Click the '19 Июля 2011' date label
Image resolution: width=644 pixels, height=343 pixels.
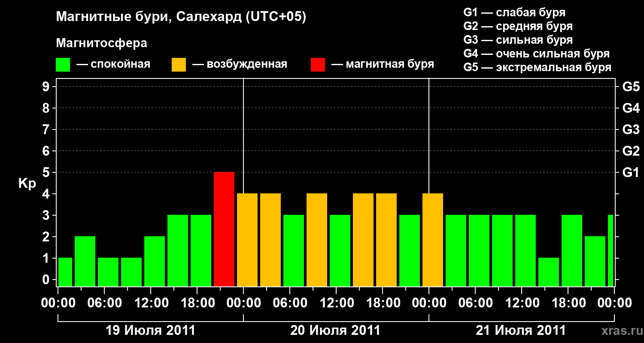(150, 331)
